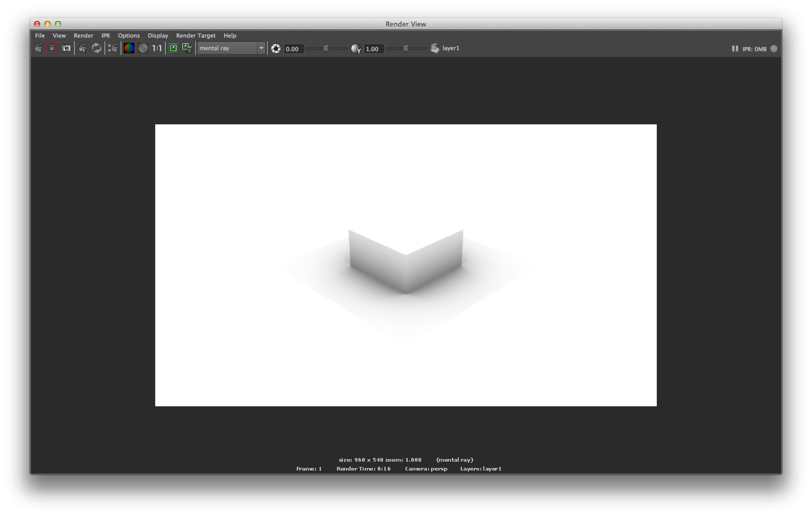The height and width of the screenshot is (516, 812).
Task: Open the Render Target menu
Action: point(195,35)
